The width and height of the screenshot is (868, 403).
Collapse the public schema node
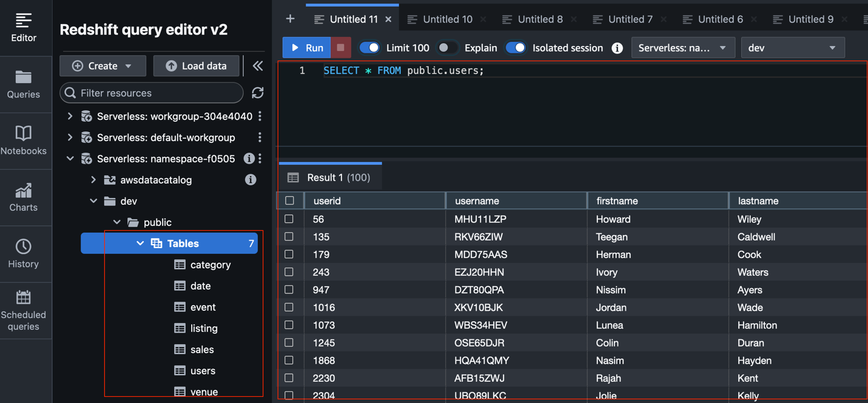click(x=116, y=222)
